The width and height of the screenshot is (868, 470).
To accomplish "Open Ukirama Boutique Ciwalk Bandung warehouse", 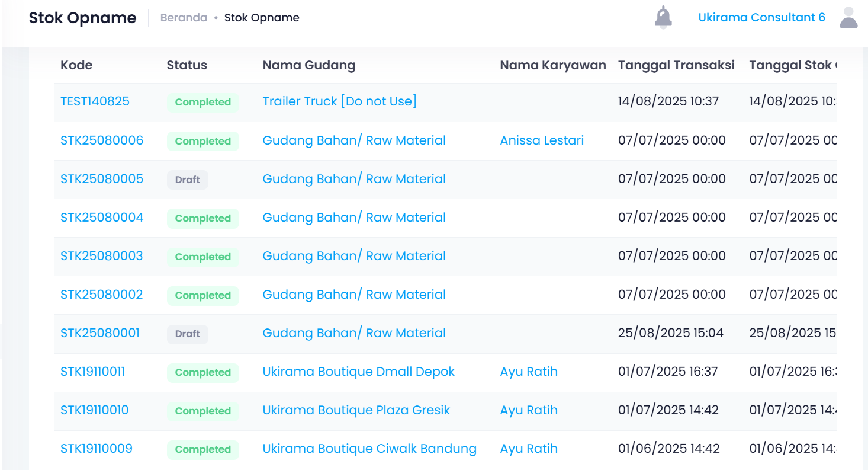I will tap(369, 449).
